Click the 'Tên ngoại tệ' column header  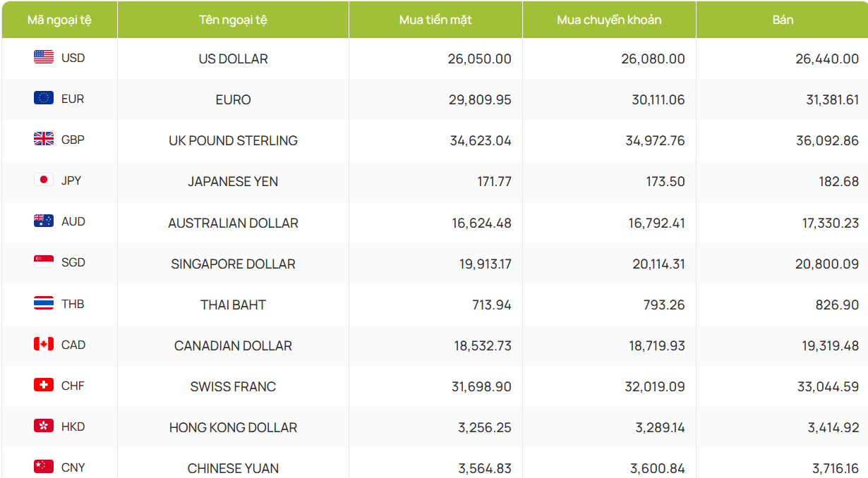tap(233, 20)
